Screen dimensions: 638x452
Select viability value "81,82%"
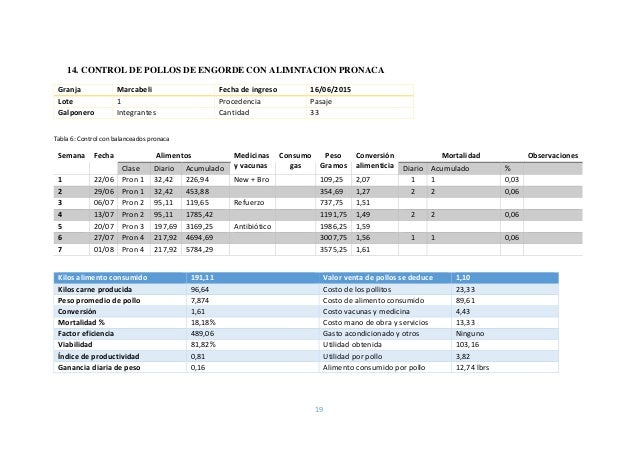203,344
